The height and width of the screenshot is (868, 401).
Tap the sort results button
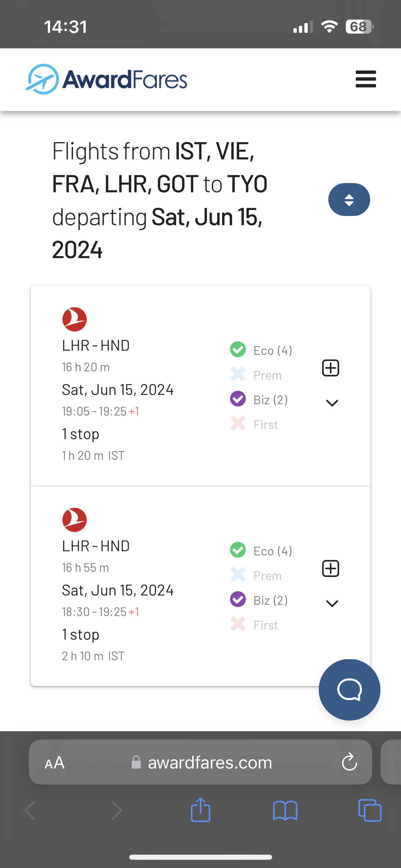(349, 200)
